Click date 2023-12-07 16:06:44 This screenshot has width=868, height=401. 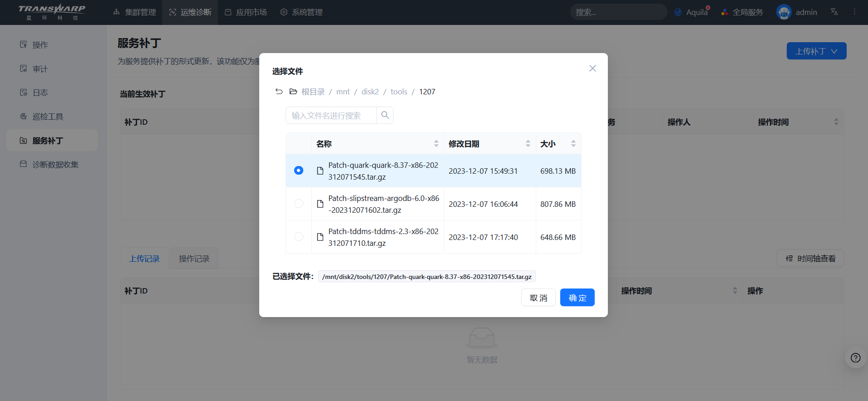point(483,204)
